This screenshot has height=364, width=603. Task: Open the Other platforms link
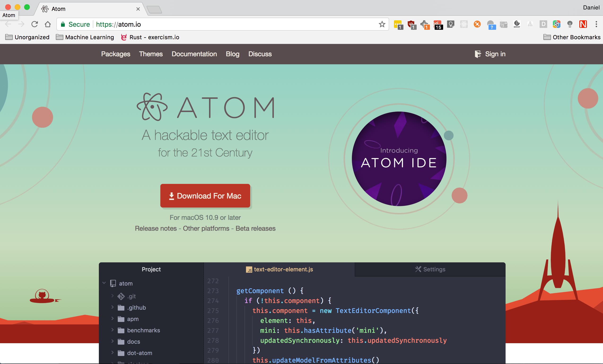point(206,228)
